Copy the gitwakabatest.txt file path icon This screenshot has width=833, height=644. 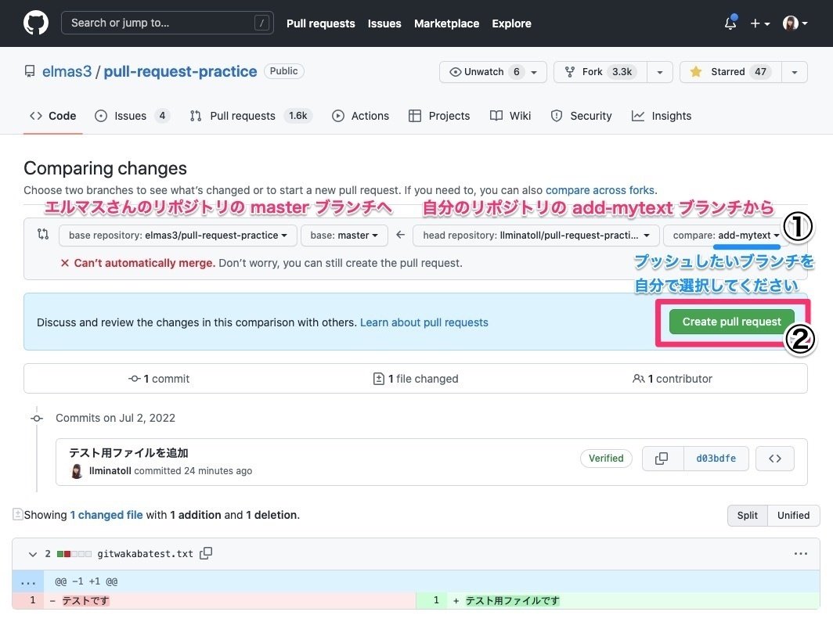(x=206, y=553)
